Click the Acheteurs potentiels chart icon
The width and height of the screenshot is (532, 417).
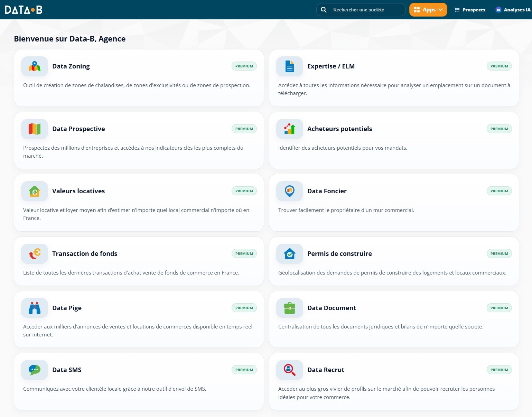point(290,129)
